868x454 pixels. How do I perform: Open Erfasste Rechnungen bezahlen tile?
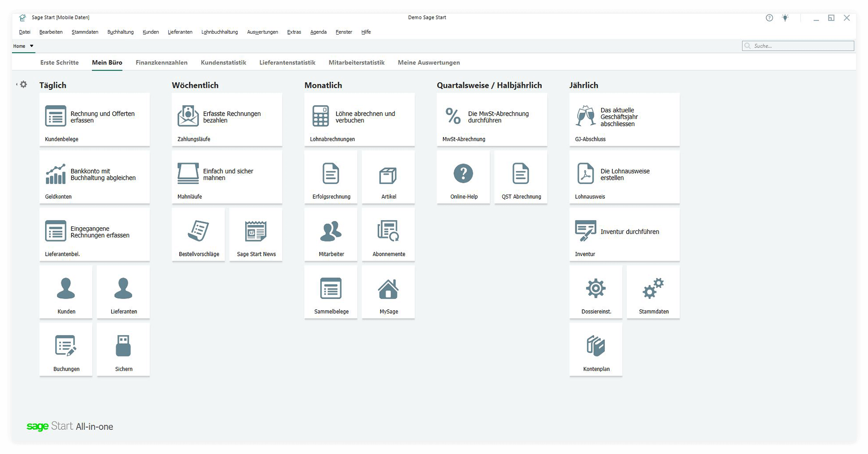point(227,119)
